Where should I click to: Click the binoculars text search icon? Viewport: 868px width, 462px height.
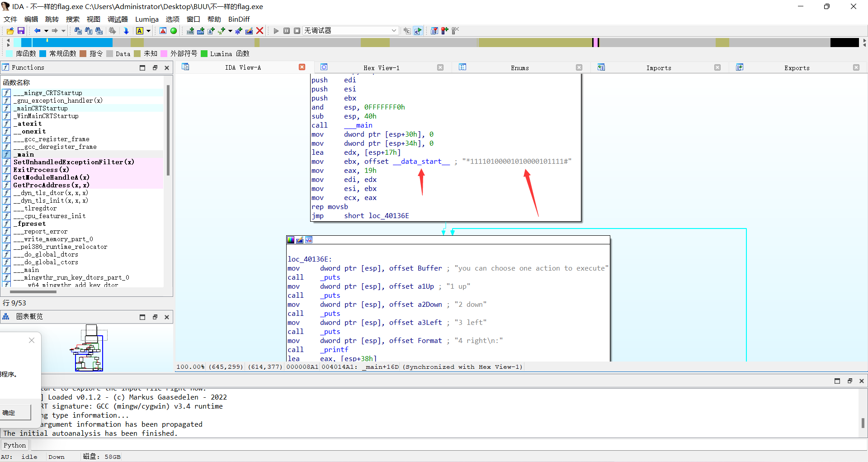(x=89, y=31)
